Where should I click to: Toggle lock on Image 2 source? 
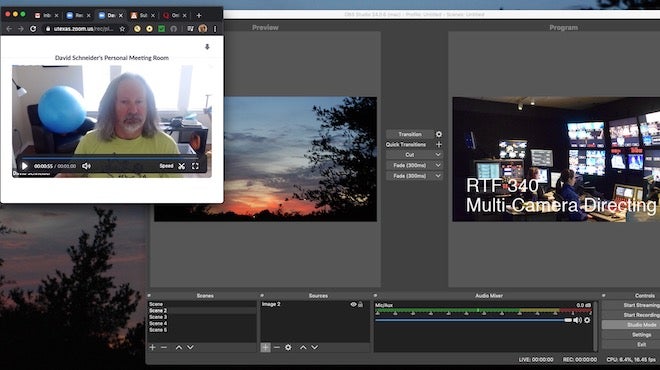[360, 304]
